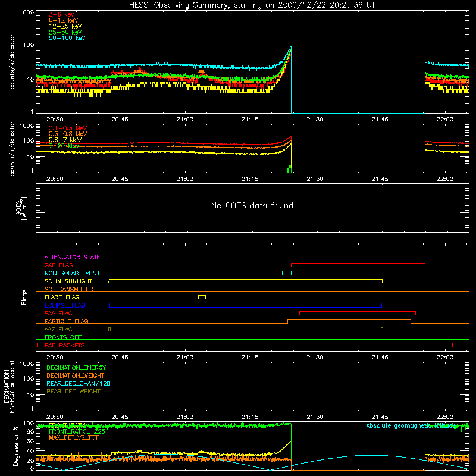
Task: Click the 0.8-7 MeV legend label
Action: click(x=65, y=140)
